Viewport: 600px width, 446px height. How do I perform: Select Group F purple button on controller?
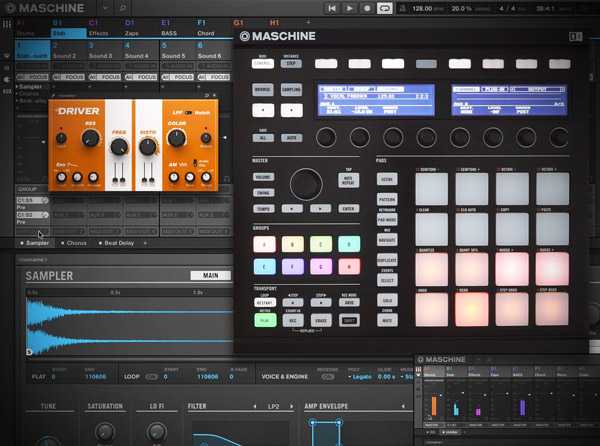click(292, 267)
